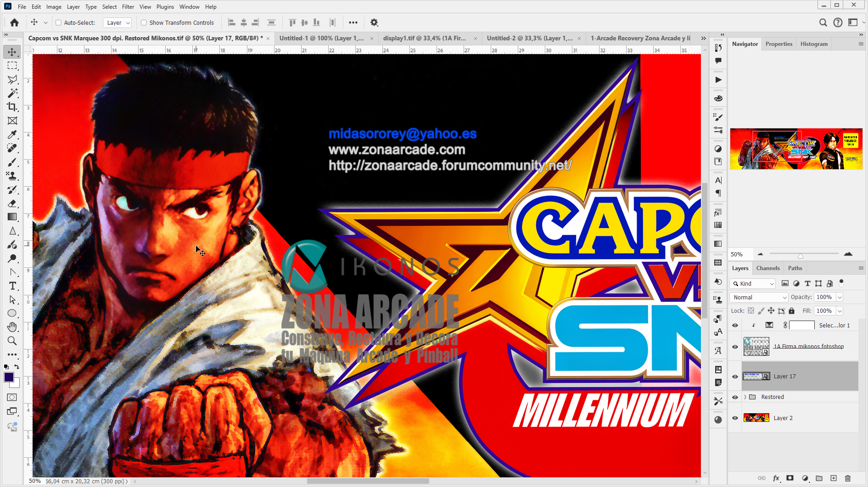Screen dimensions: 868x487
Task: Select the Hand tool
Action: click(12, 327)
